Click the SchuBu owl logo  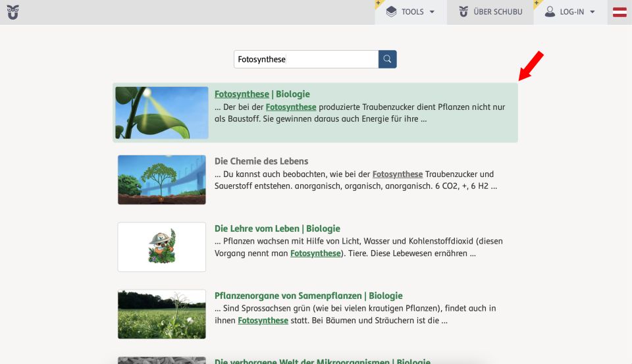(x=13, y=12)
